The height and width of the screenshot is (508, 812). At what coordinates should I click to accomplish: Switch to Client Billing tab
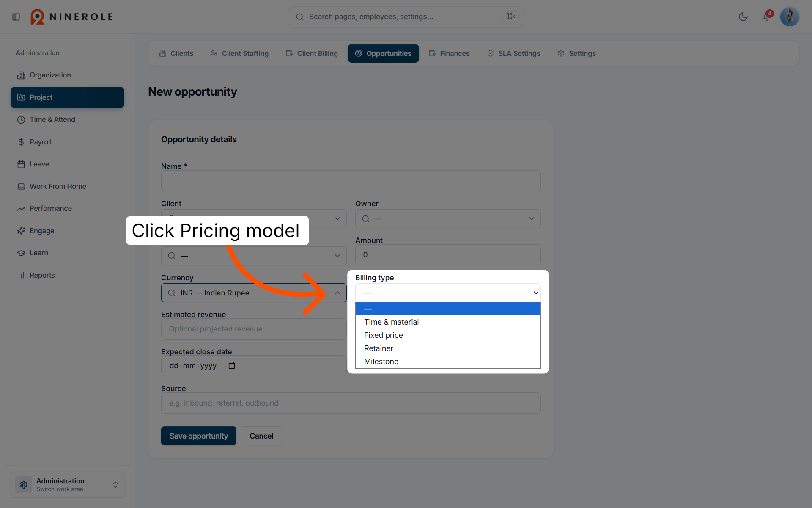(312, 53)
